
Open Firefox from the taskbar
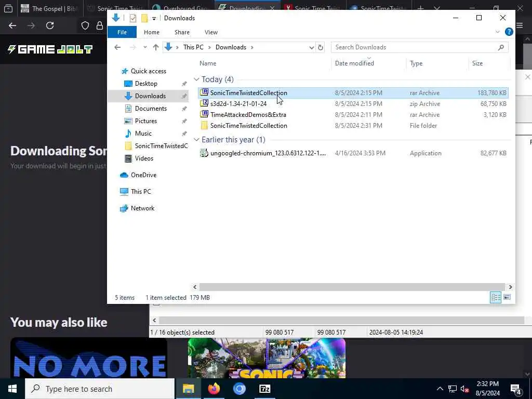[214, 389]
